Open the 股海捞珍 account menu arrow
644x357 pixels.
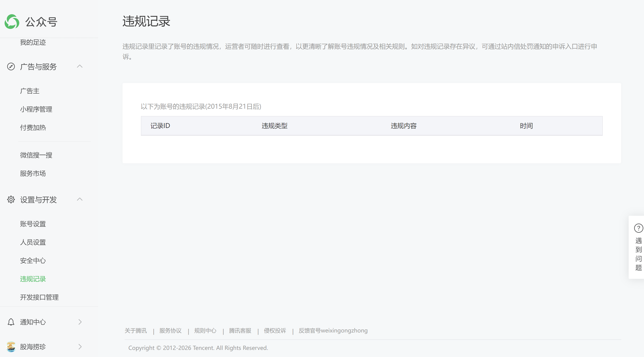click(80, 347)
